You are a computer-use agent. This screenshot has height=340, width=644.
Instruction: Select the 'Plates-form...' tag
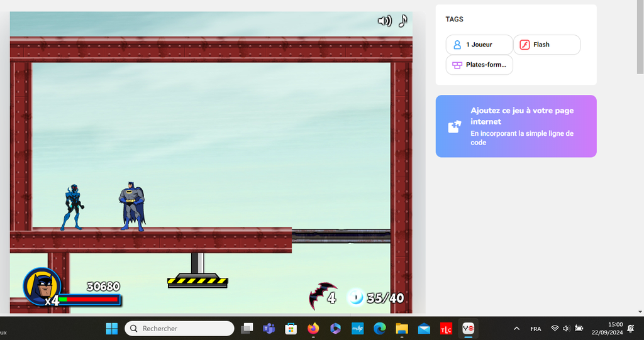[x=479, y=65]
